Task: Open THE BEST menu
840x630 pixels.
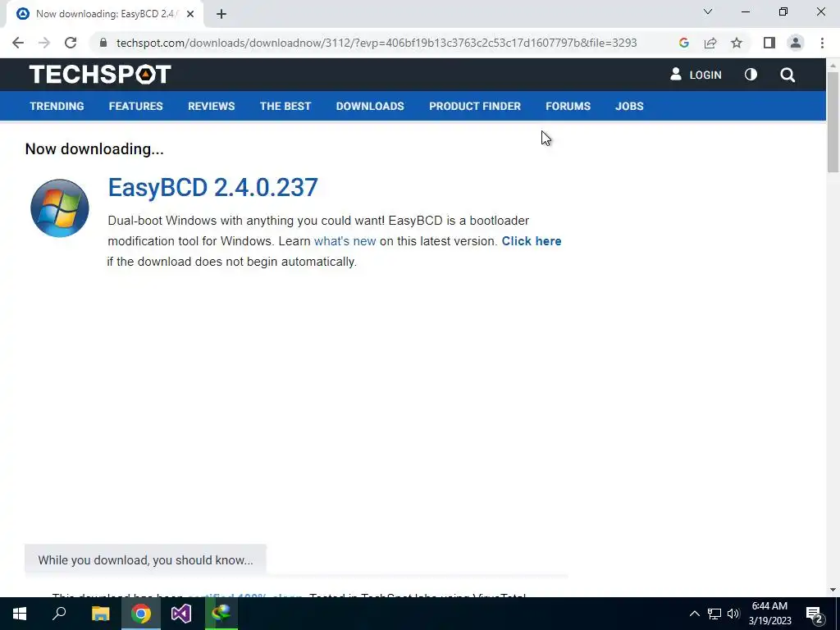Action: (x=285, y=106)
